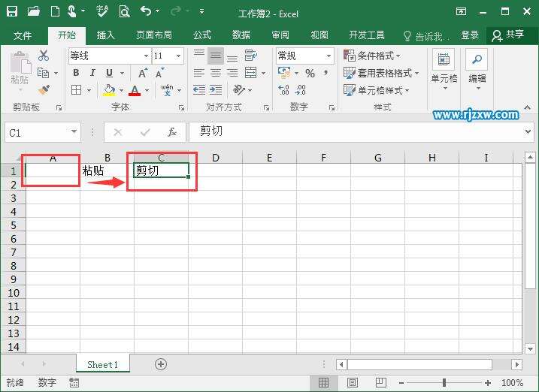Click the Editing (编辑) group button

(477, 71)
